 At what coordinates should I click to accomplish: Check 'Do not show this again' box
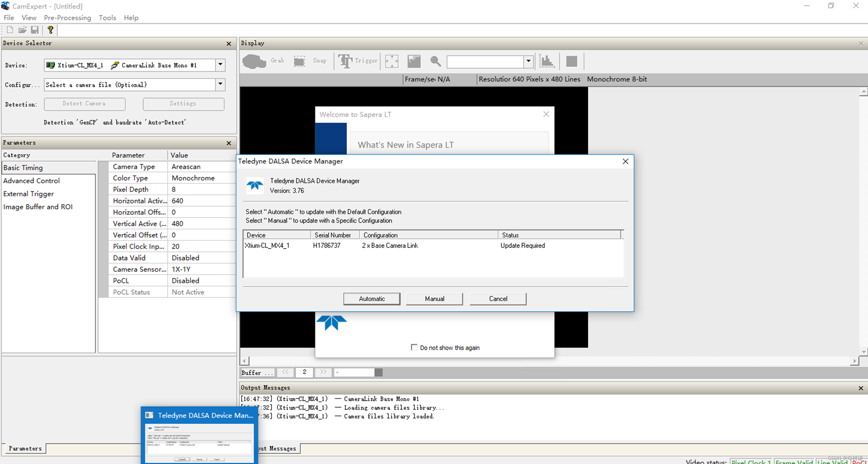point(414,347)
